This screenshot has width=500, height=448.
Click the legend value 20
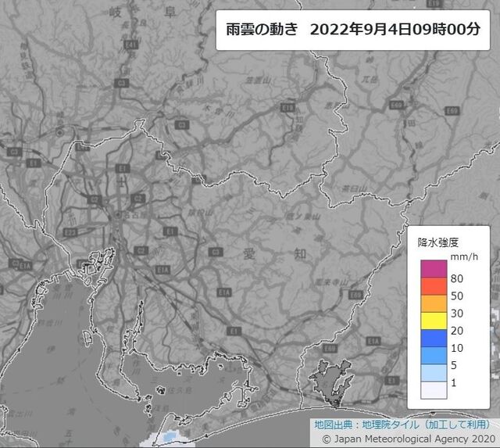(x=456, y=331)
